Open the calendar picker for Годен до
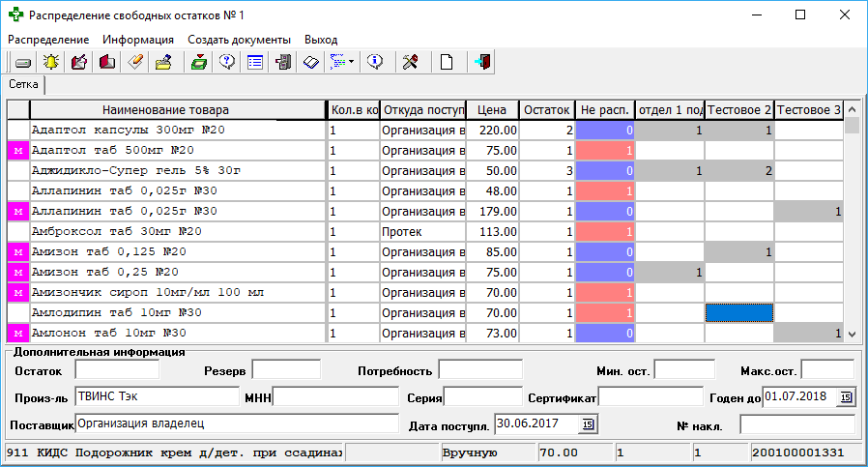The height and width of the screenshot is (467, 868). point(847,396)
